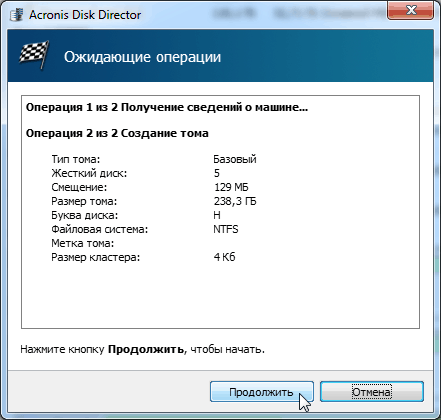This screenshot has width=441, height=420.
Task: Click the Продолжить button
Action: [262, 392]
